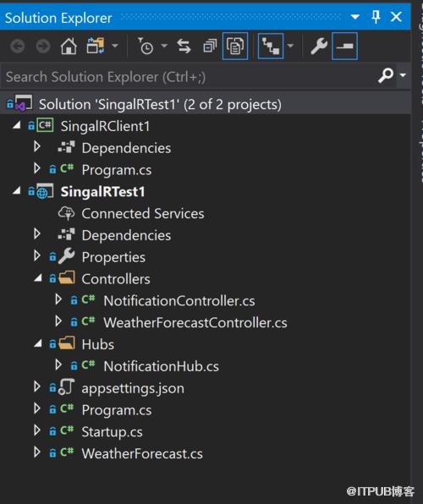Click the Dependencies icon under SingalRClient1

tap(66, 147)
